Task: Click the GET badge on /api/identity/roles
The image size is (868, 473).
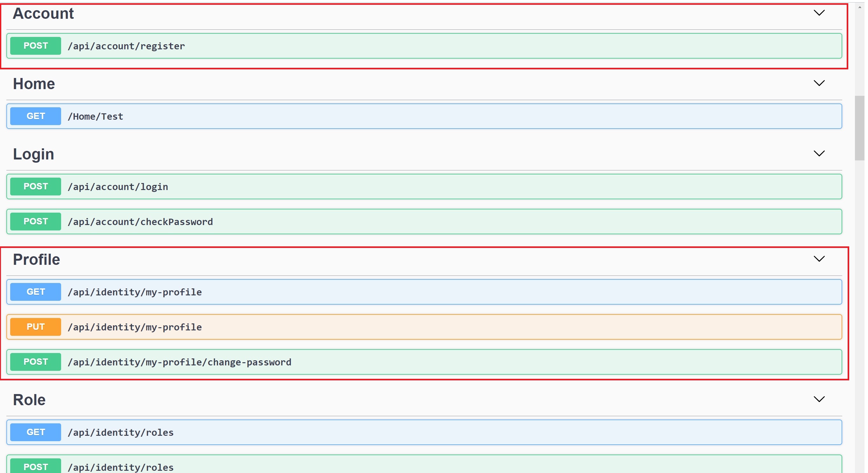Action: 35,432
